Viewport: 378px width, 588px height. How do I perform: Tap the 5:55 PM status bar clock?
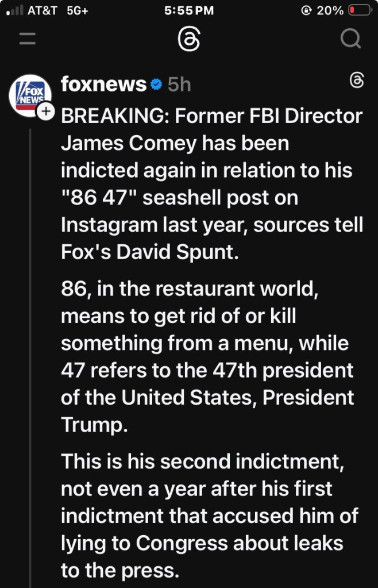coord(188,10)
